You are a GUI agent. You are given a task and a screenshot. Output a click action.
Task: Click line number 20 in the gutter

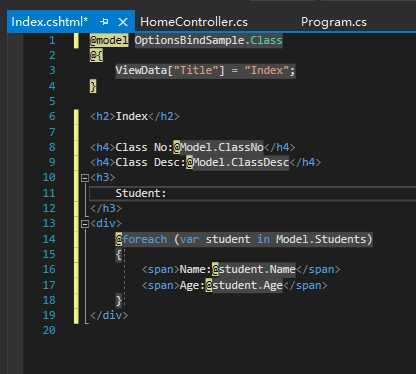pyautogui.click(x=49, y=330)
